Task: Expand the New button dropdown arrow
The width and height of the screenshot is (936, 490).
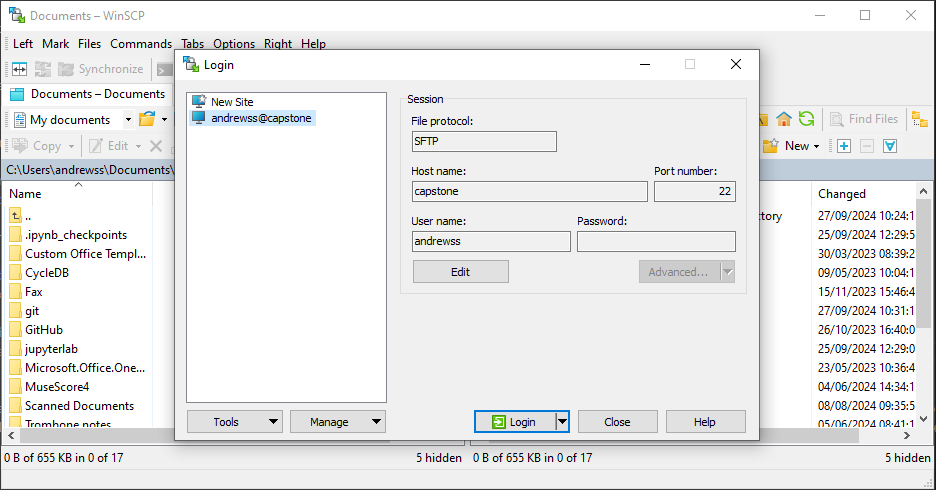Action: 817,146
